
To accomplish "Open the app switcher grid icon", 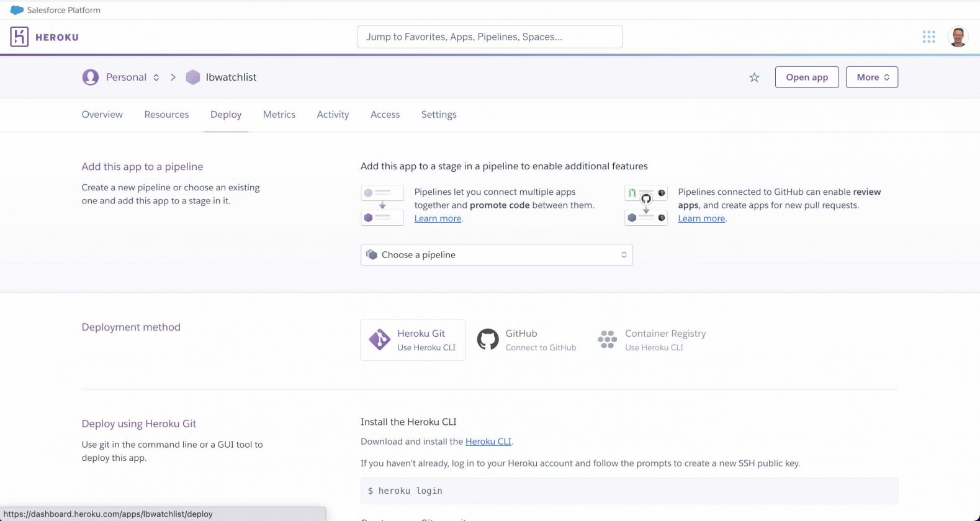I will pos(928,37).
